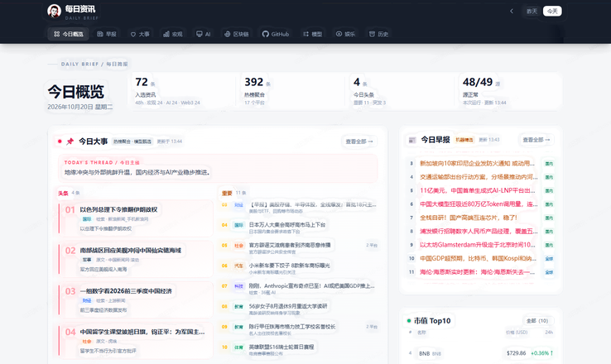Open item 08 56岁女子8月退休9月重返大学读研
The image size is (611, 364).
[299, 309]
